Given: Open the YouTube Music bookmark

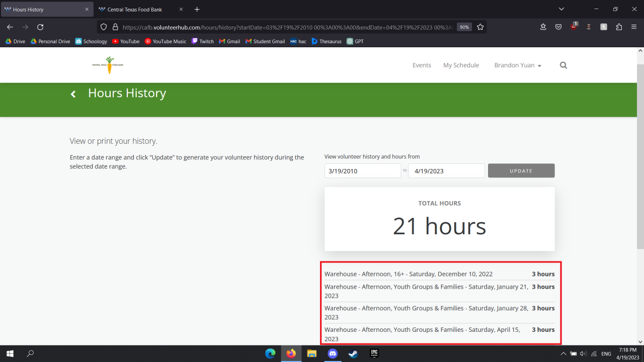Looking at the screenshot, I should pyautogui.click(x=166, y=41).
